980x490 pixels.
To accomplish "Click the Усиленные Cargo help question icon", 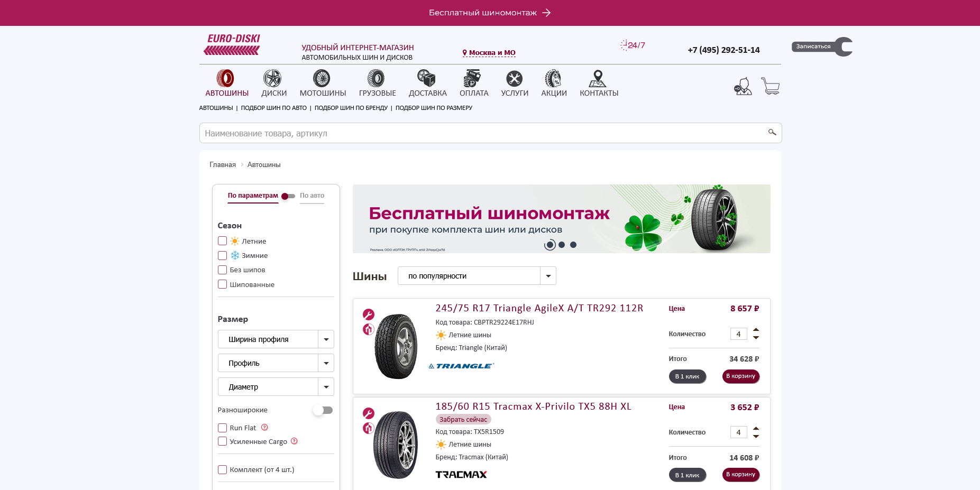I will (295, 441).
